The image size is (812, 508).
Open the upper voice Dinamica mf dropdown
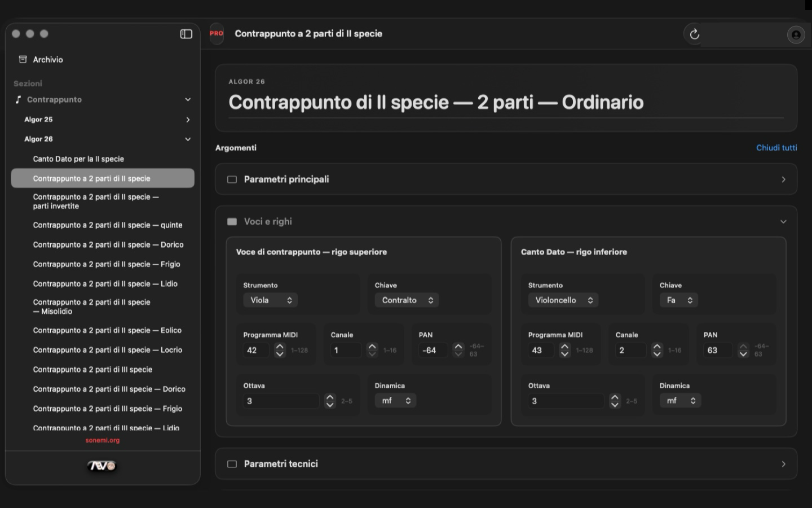(395, 401)
